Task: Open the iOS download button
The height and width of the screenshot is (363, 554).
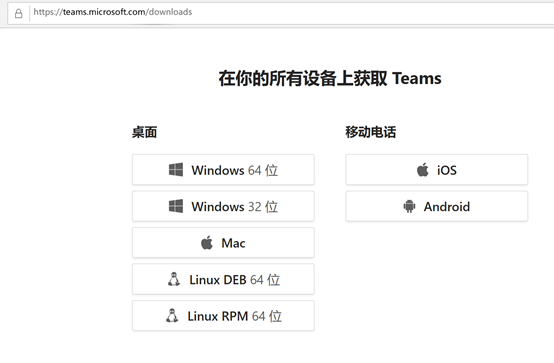Action: click(x=437, y=170)
